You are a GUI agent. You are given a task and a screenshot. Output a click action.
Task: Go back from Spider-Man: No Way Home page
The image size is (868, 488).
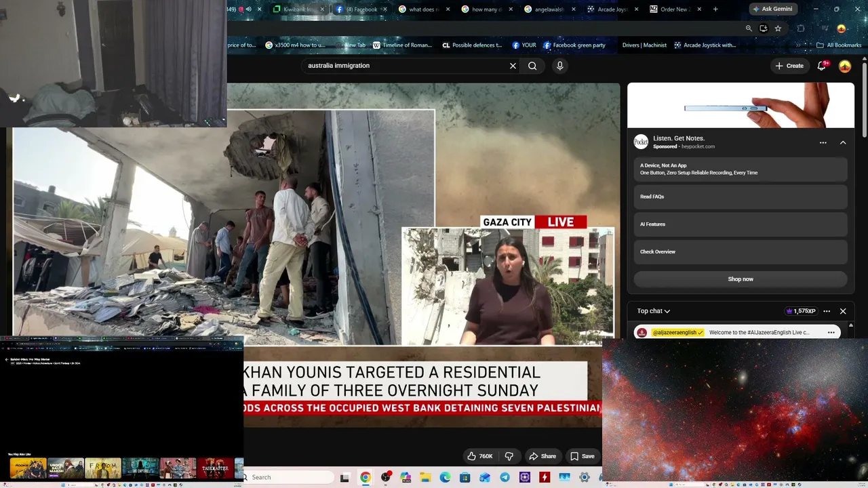6,359
